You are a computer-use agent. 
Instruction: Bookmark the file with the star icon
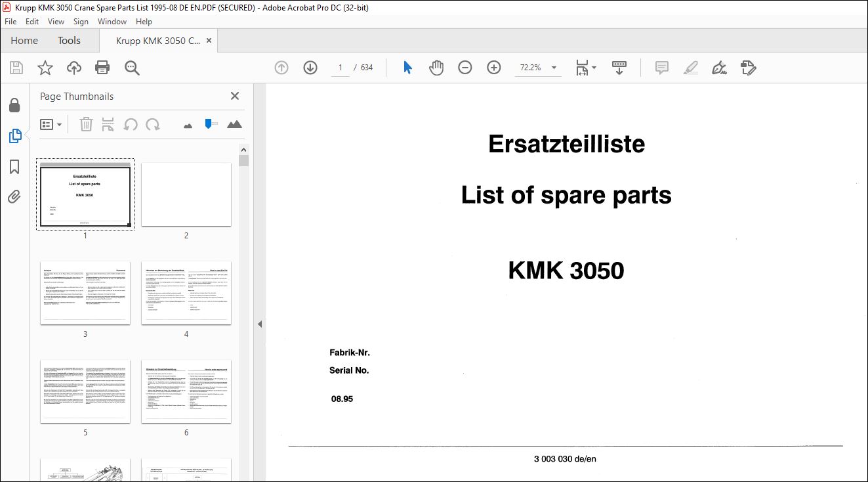45,68
